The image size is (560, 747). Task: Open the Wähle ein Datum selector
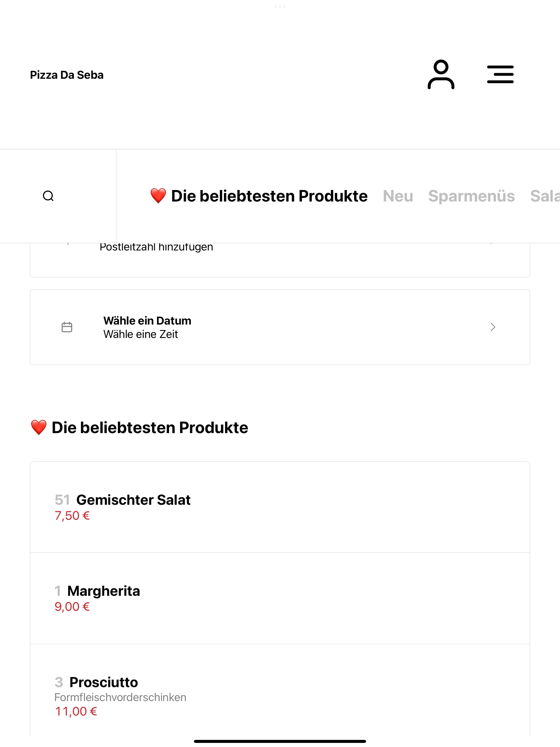[x=280, y=327]
